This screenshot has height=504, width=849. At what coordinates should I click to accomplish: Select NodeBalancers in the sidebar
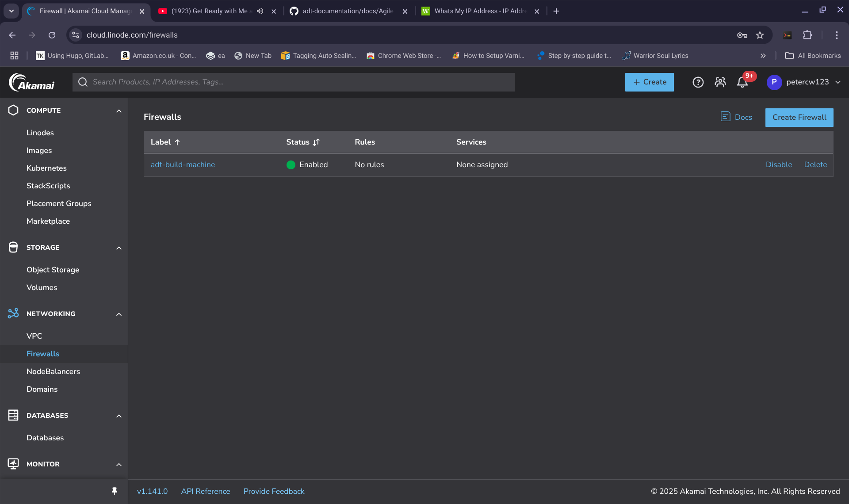[53, 371]
